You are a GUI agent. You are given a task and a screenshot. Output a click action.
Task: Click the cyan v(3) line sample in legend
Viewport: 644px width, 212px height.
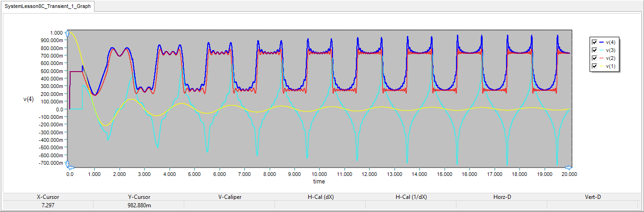(x=601, y=51)
